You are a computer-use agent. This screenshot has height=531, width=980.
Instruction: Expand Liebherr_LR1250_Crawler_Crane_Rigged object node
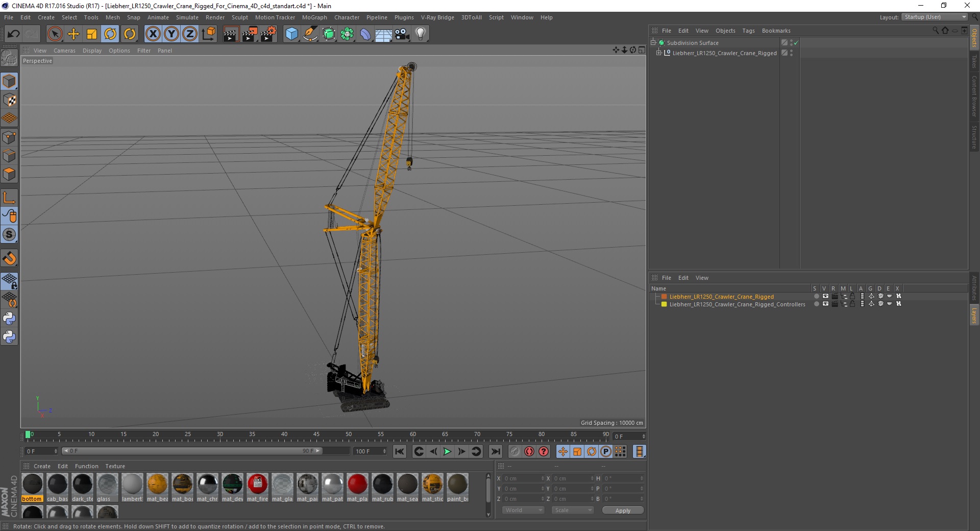click(x=658, y=53)
